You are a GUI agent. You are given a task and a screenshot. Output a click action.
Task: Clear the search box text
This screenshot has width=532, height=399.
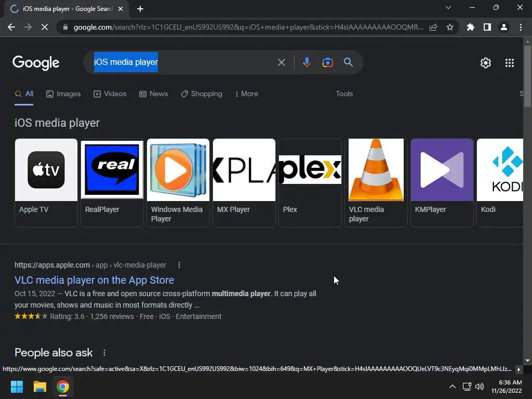[281, 62]
